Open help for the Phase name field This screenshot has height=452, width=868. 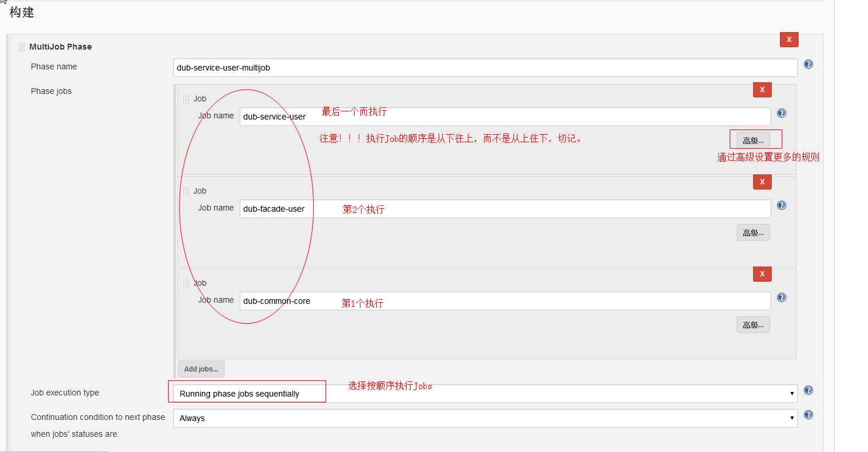tap(808, 64)
